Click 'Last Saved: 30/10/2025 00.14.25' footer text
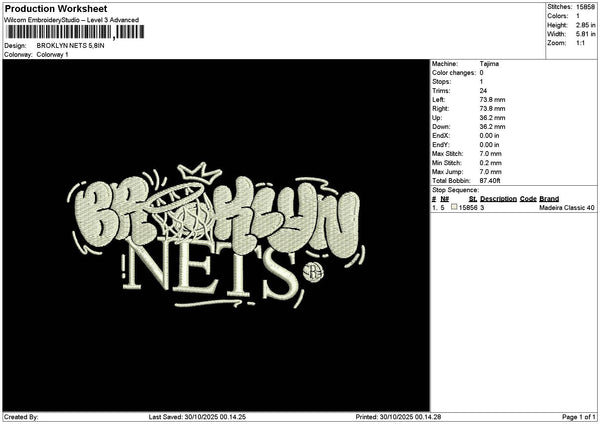This screenshot has height=424, width=600. click(x=197, y=417)
